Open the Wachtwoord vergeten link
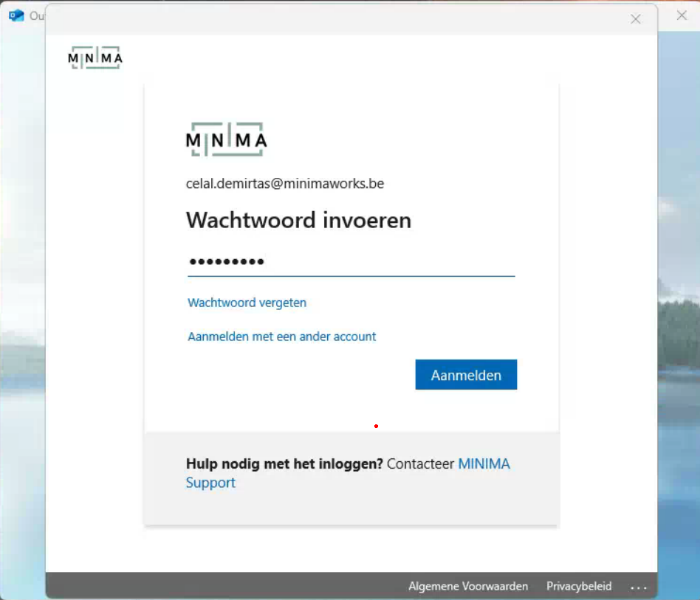Image resolution: width=700 pixels, height=600 pixels. coord(247,303)
